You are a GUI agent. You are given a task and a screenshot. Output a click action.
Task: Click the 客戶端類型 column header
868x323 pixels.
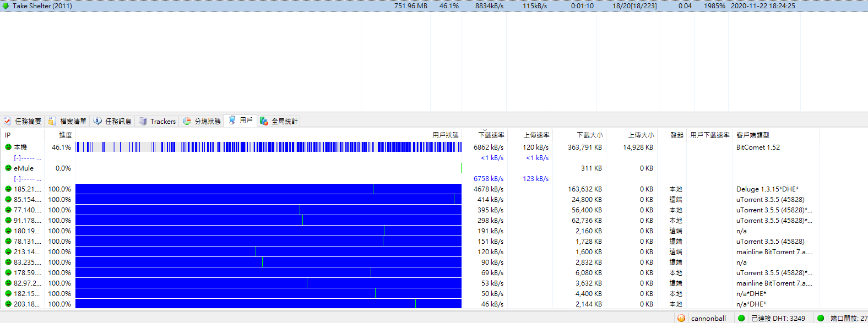(x=752, y=135)
